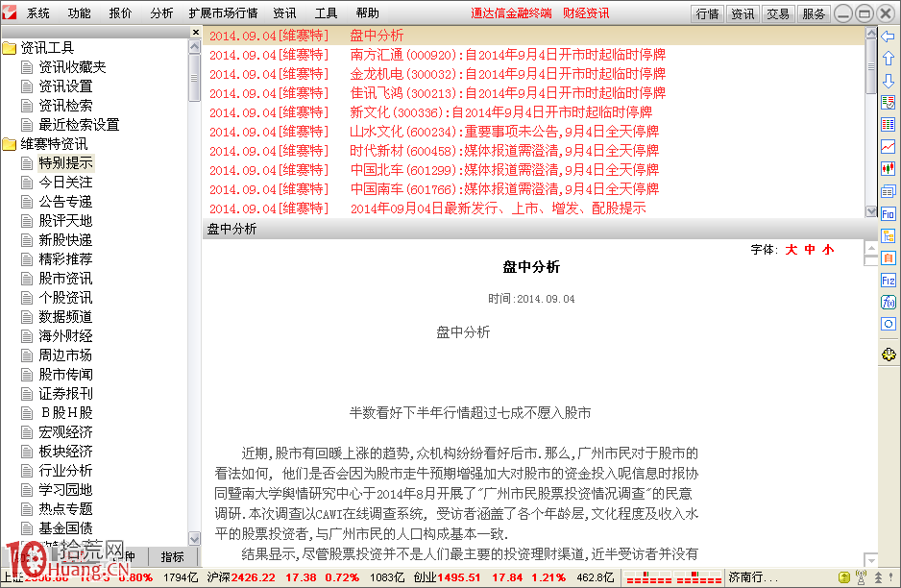This screenshot has width=901, height=588.
Task: Click the news list scrollbar down arrow
Action: coord(870,211)
